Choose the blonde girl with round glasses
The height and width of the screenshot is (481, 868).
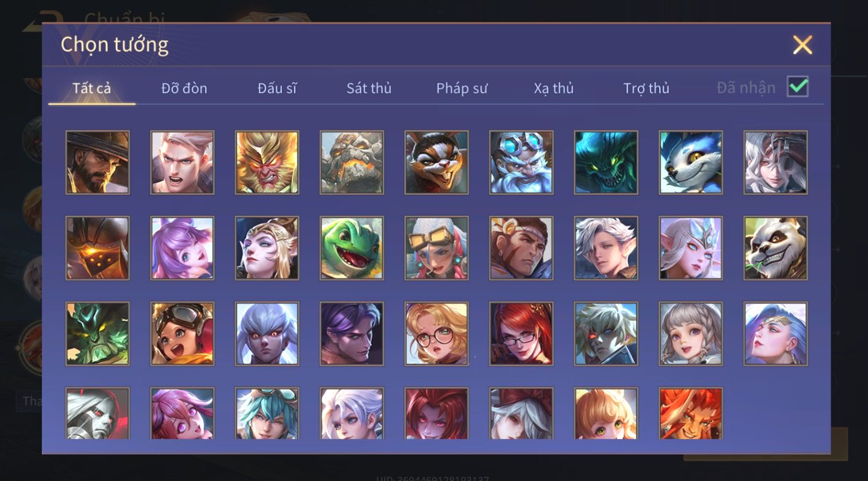pyautogui.click(x=436, y=334)
